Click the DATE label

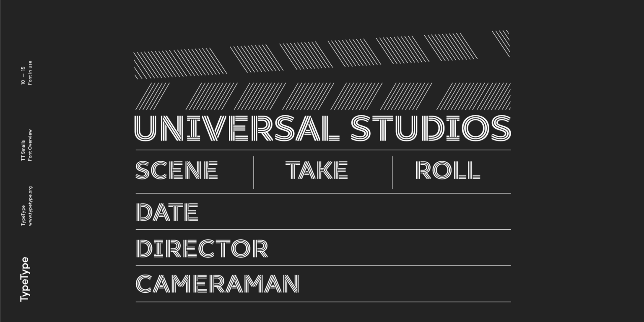tap(167, 212)
